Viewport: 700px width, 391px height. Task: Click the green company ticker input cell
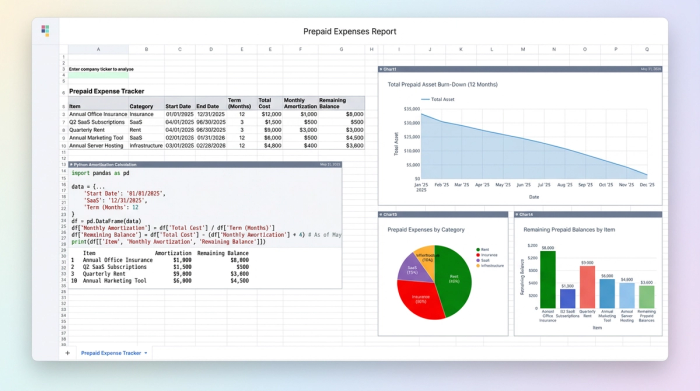98,75
